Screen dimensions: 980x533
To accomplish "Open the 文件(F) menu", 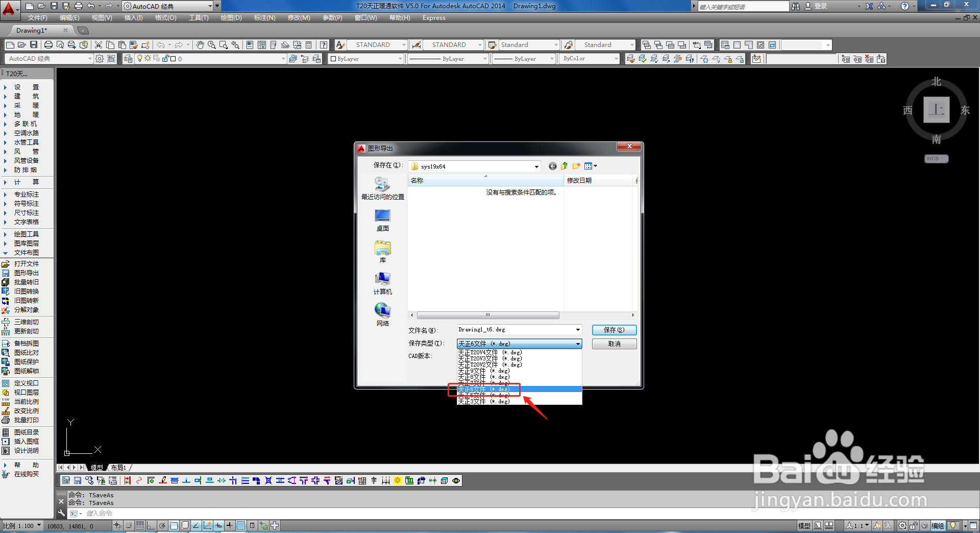I will point(38,18).
